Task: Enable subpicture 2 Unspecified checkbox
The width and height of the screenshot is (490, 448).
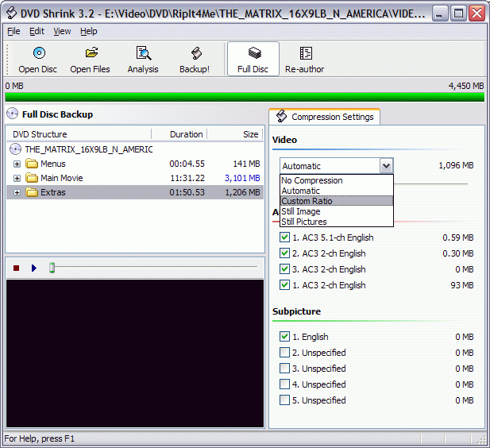Action: coord(285,353)
